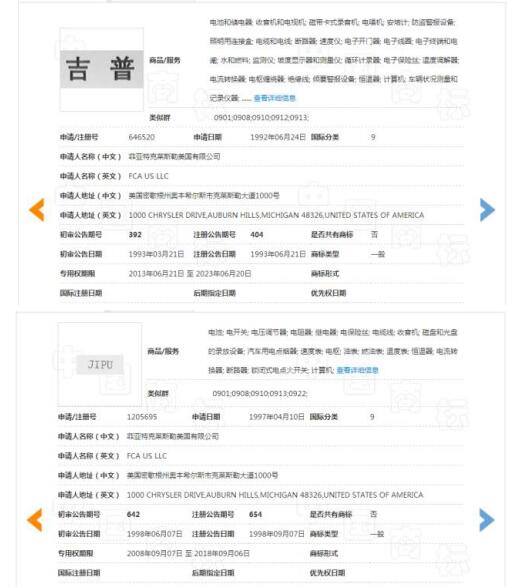
Task: Click English address in the 吉普 record
Action: (276, 215)
